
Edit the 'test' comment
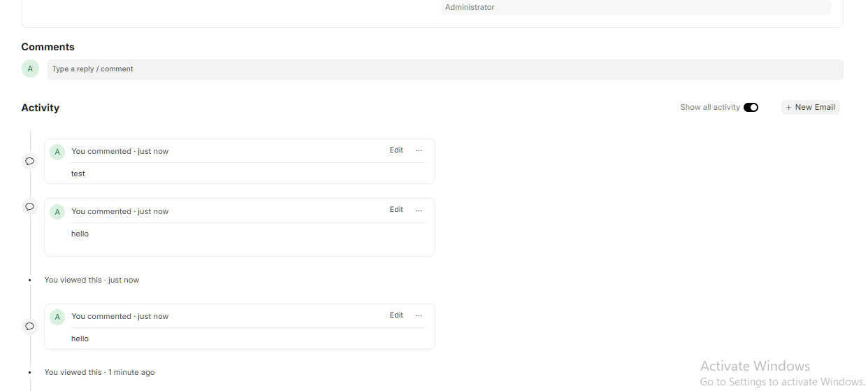pyautogui.click(x=396, y=150)
